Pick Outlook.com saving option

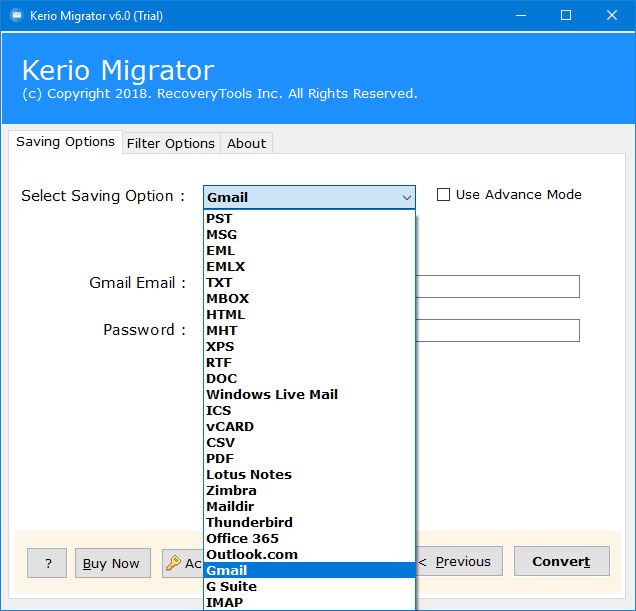(309, 555)
